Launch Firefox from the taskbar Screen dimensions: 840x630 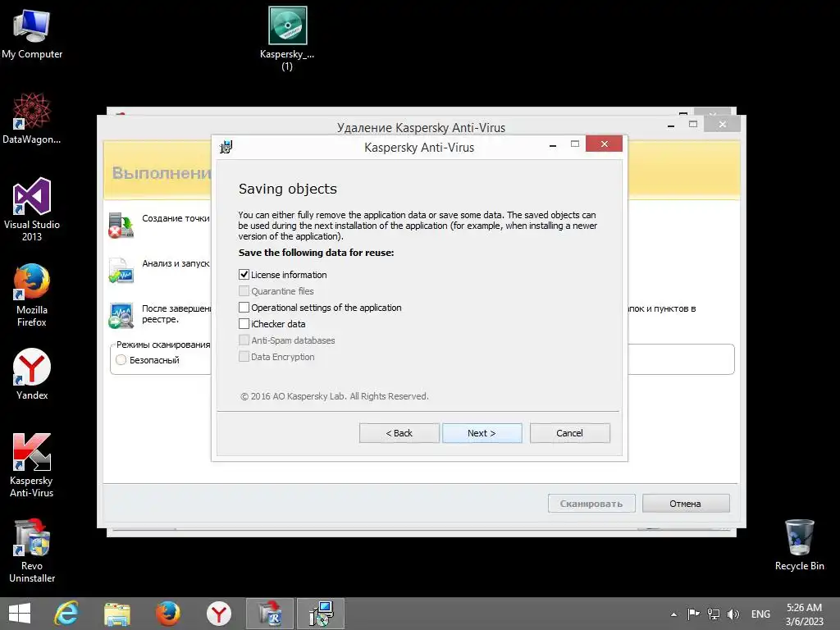pyautogui.click(x=167, y=614)
